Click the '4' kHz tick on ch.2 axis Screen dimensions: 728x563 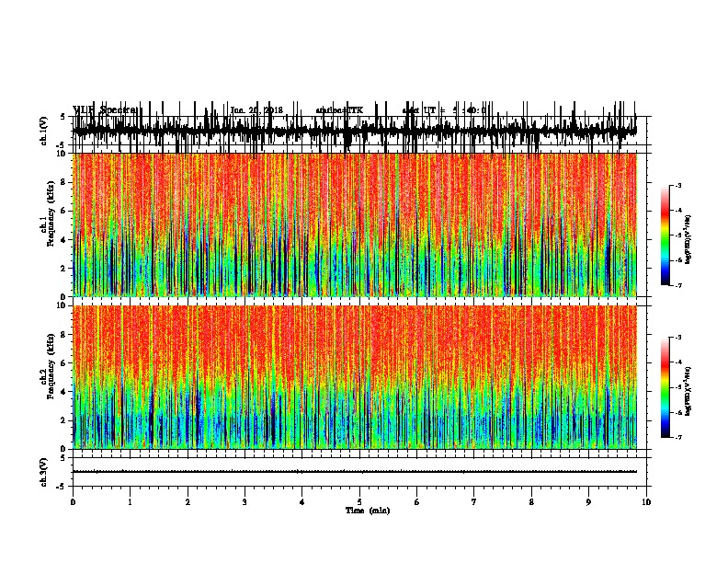(x=64, y=392)
